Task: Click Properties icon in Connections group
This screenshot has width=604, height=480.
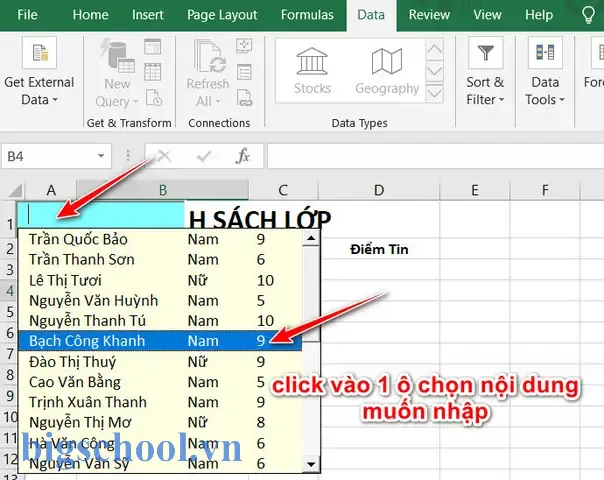Action: (x=244, y=72)
